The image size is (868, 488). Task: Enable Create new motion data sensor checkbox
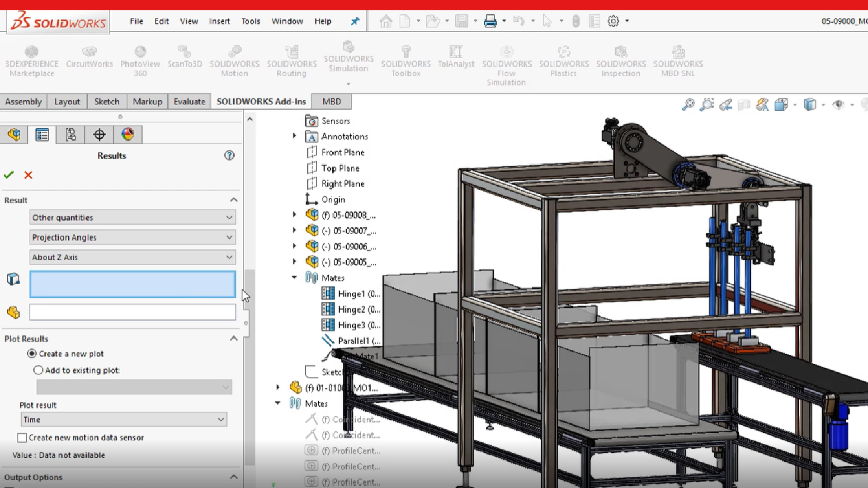pos(22,438)
